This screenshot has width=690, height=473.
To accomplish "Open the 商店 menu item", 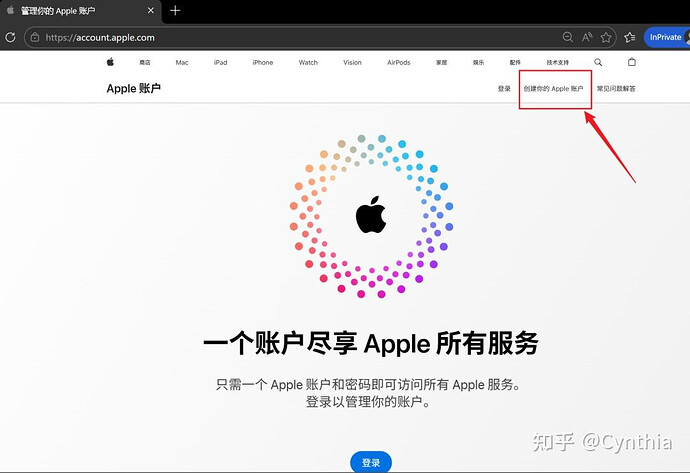I will [145, 62].
